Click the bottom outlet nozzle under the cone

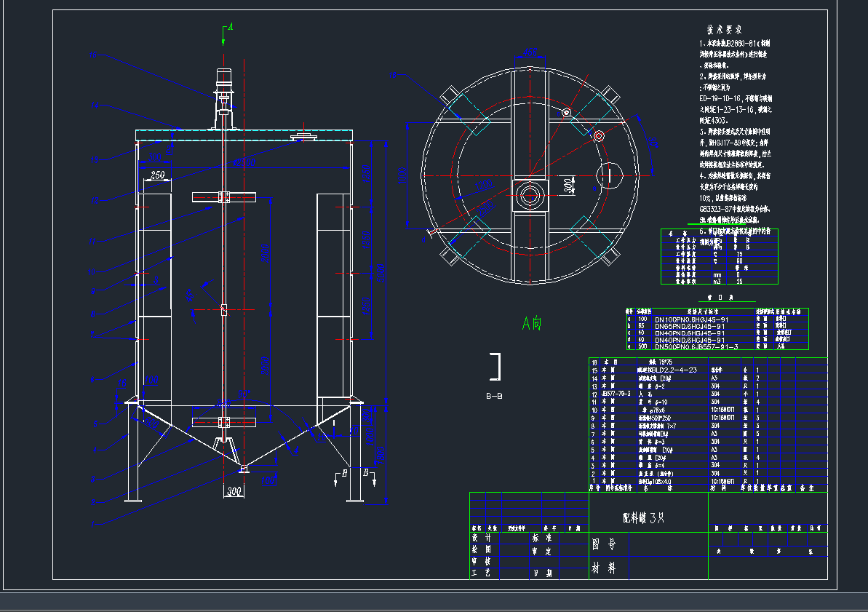click(x=244, y=468)
